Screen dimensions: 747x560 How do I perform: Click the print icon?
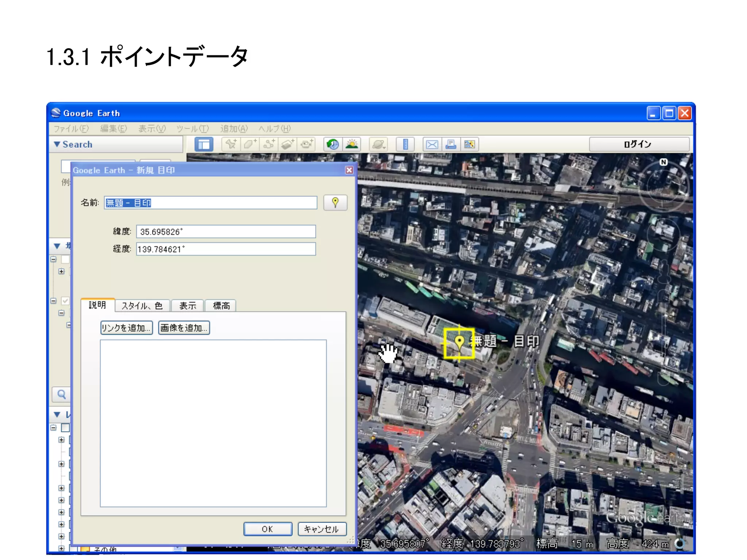pos(451,144)
